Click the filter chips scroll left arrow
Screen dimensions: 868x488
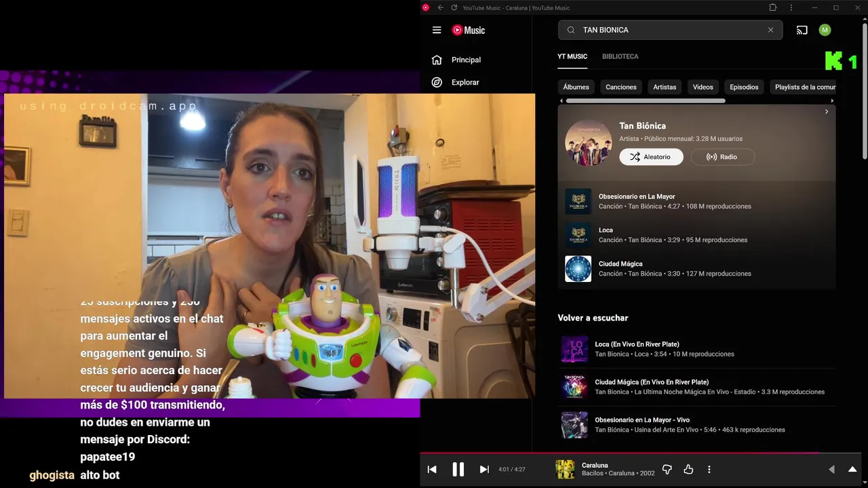tap(561, 101)
